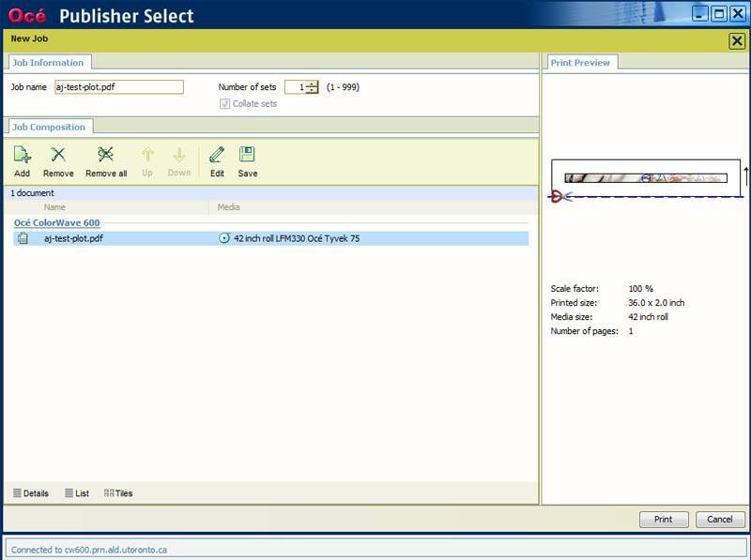Move document Down in list
The width and height of the screenshot is (751, 560).
pyautogui.click(x=179, y=161)
